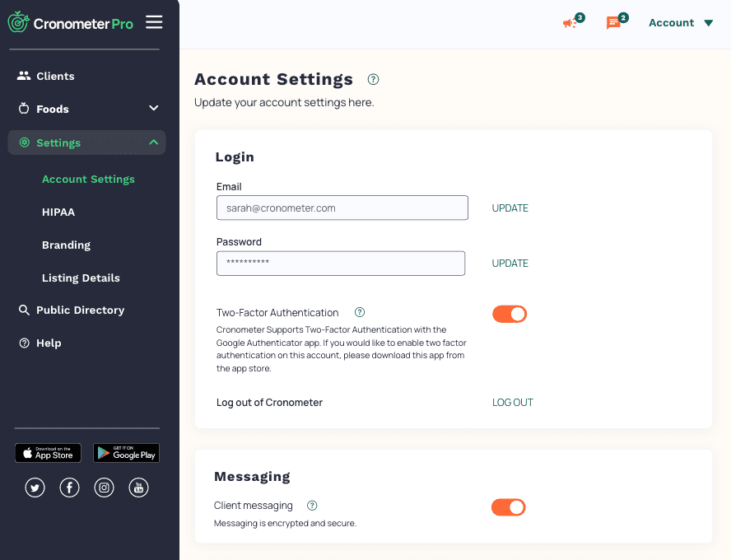Toggle the hamburger sidebar menu
This screenshot has height=560, width=731.
[x=154, y=22]
